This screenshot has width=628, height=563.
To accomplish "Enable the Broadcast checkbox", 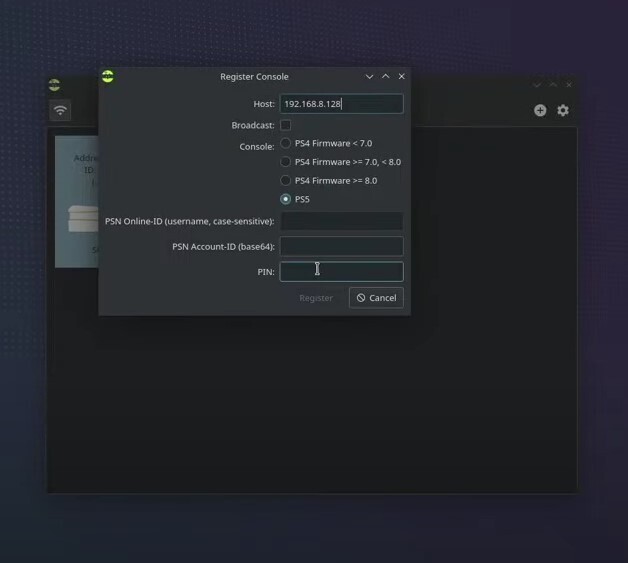I will pos(286,125).
